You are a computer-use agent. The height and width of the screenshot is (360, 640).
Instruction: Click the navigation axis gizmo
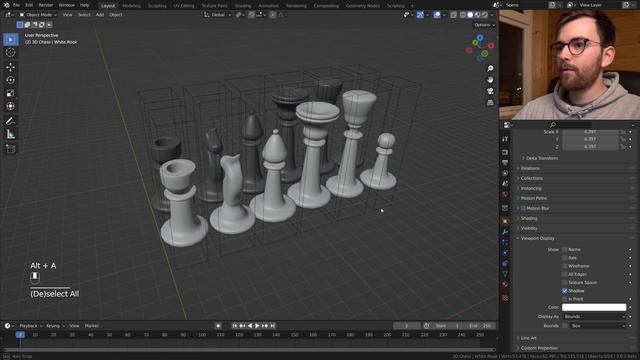pos(480,48)
